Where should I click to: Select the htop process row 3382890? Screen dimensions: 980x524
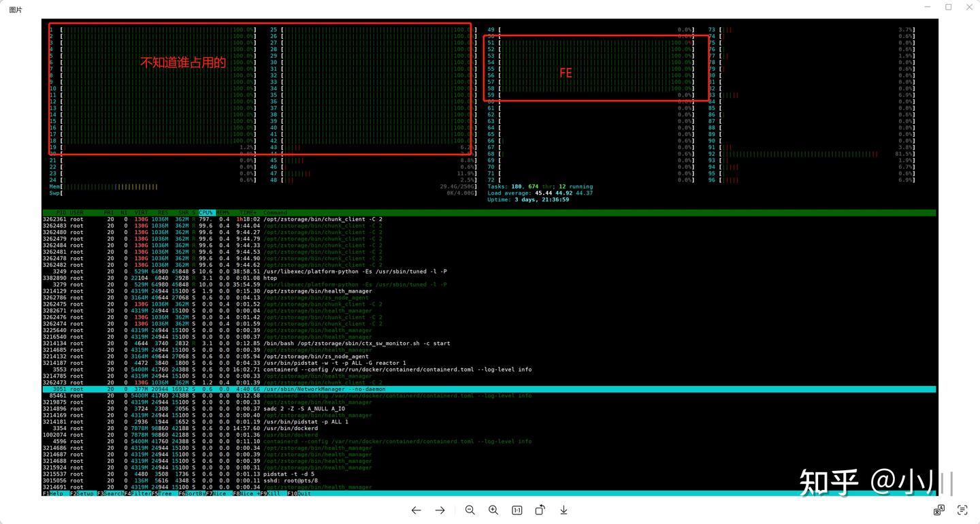point(489,278)
